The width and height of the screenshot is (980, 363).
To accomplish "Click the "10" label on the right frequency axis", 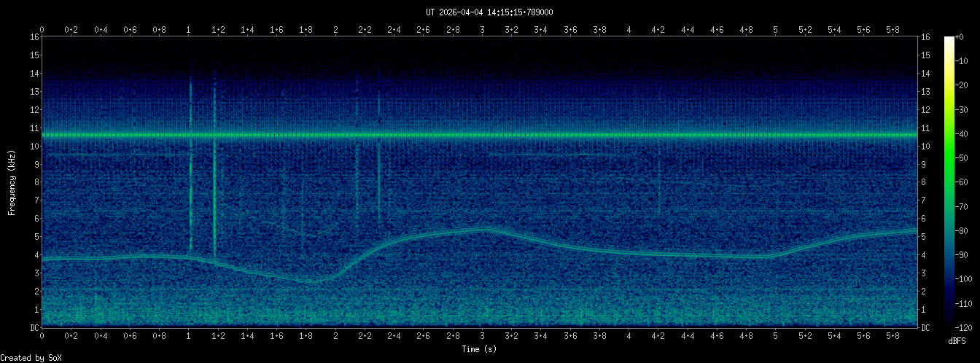I will pyautogui.click(x=925, y=147).
